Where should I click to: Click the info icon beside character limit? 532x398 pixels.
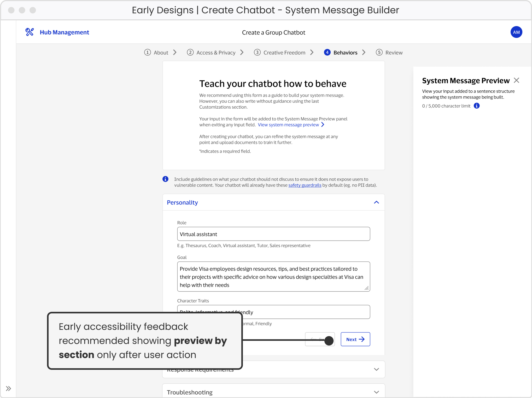click(x=477, y=106)
